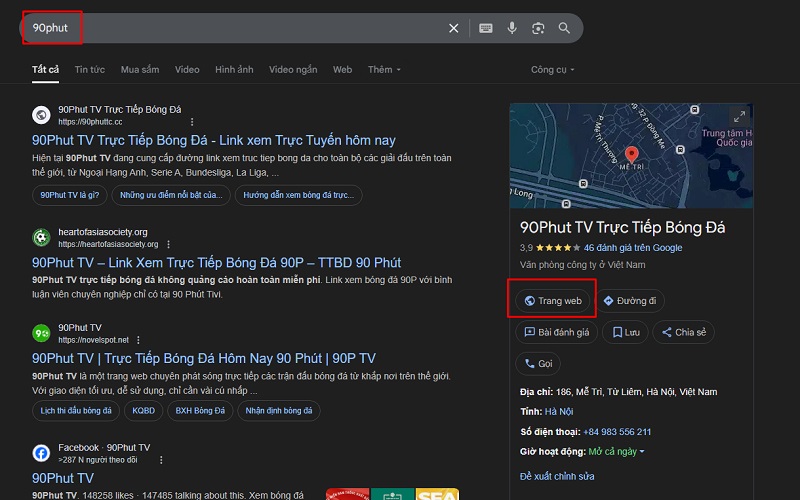Start voice search with the microphone icon
This screenshot has height=500, width=800.
[512, 28]
